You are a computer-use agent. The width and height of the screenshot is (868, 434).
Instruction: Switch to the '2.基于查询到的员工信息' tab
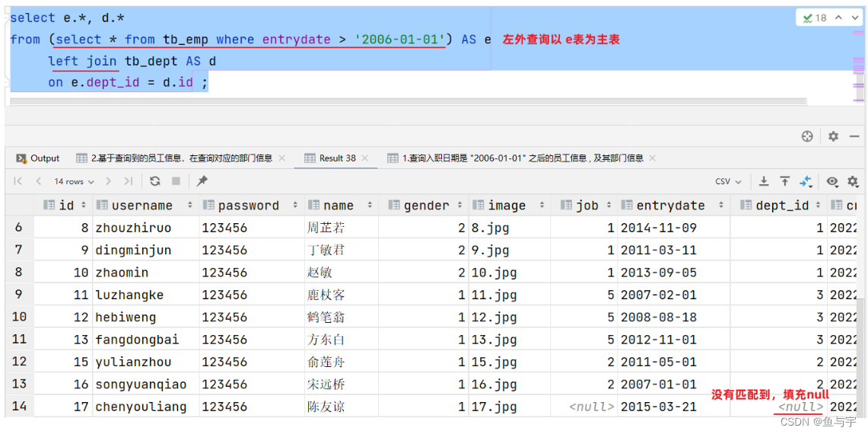point(181,158)
